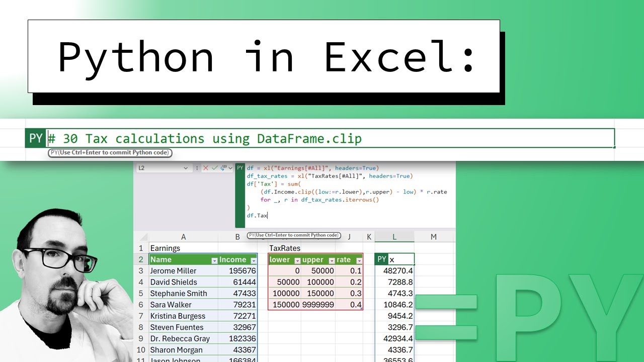
Task: Select row 2 header
Action: click(x=141, y=259)
